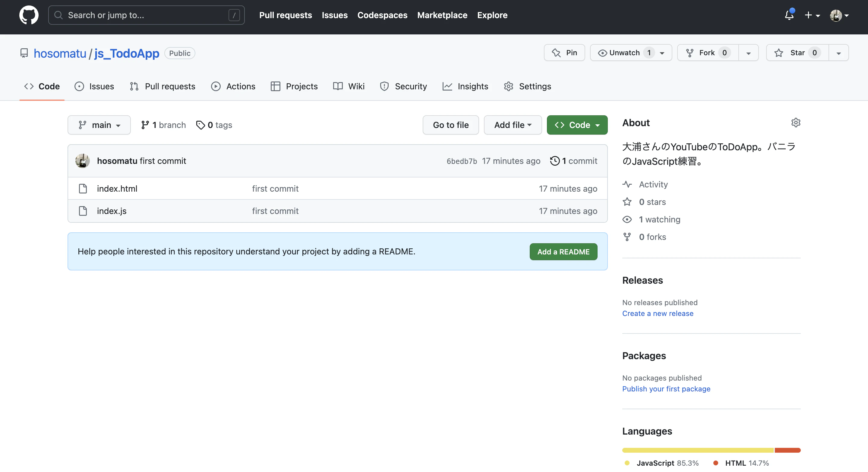868x472 pixels.
Task: Open the user avatar menu
Action: (839, 15)
